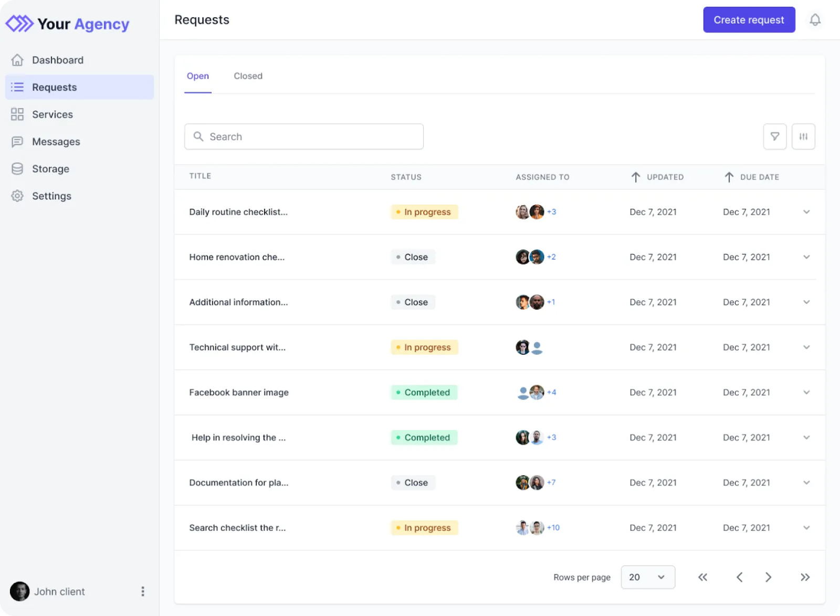Viewport: 840px width, 616px height.
Task: Jump to last page with double-chevron icon
Action: pyautogui.click(x=805, y=577)
